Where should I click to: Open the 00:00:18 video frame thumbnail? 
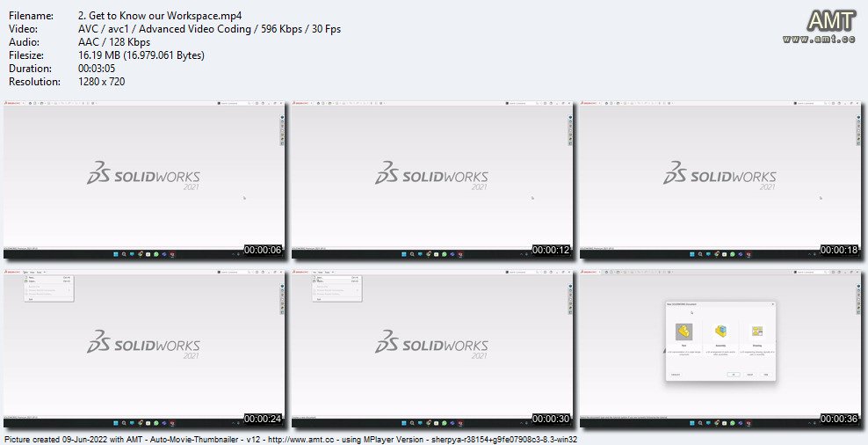[720, 179]
